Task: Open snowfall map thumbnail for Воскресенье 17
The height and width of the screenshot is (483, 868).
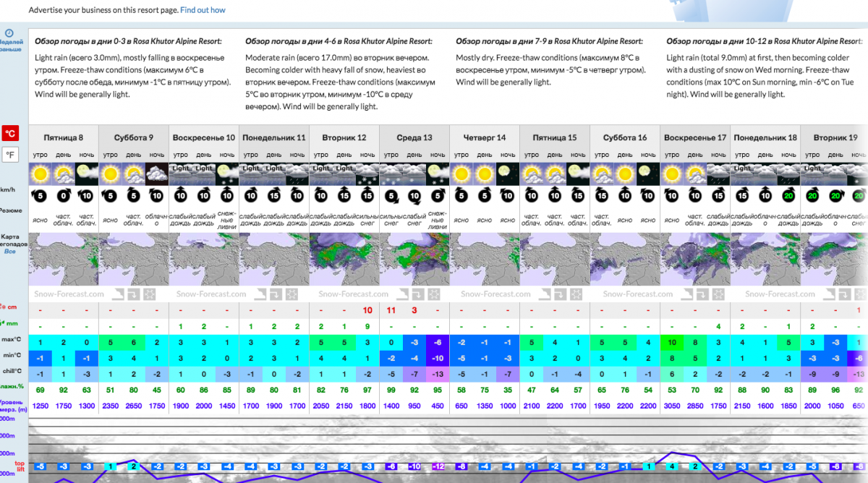Action: (694, 258)
